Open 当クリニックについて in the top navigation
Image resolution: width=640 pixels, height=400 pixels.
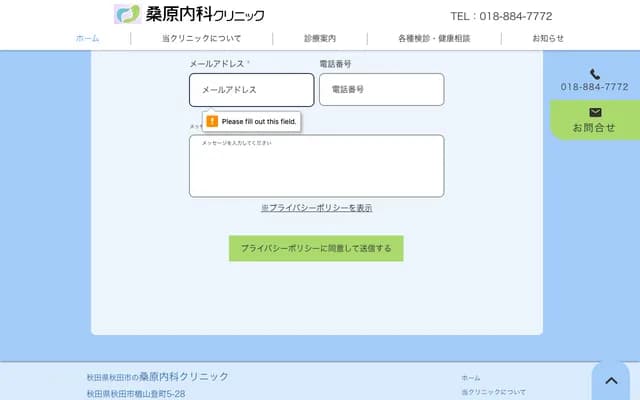[201, 38]
